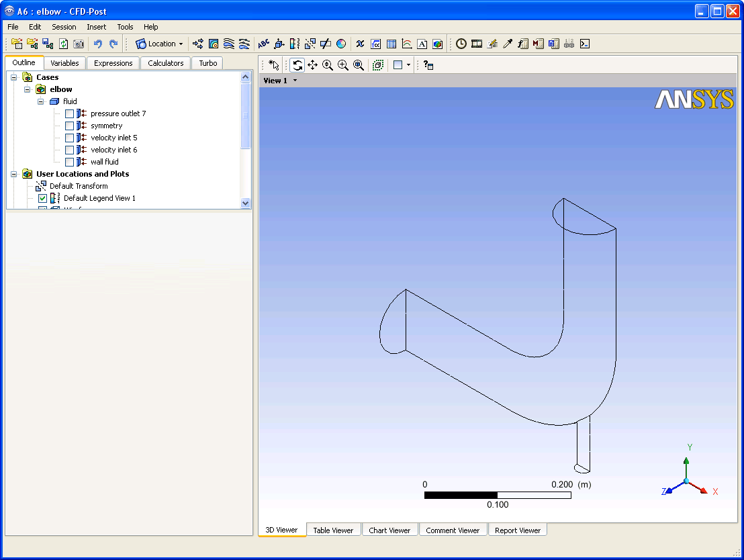Open the Session menu
Screen dimensions: 744x560
click(64, 27)
